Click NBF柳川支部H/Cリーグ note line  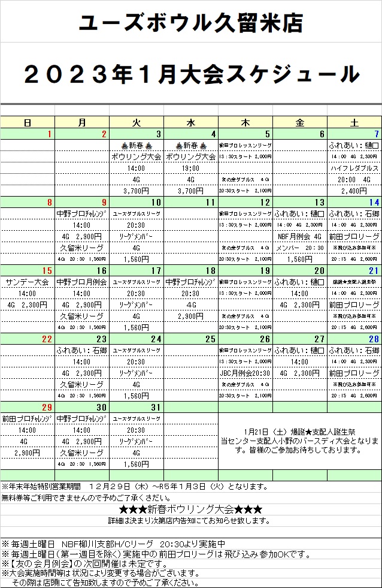(114, 544)
